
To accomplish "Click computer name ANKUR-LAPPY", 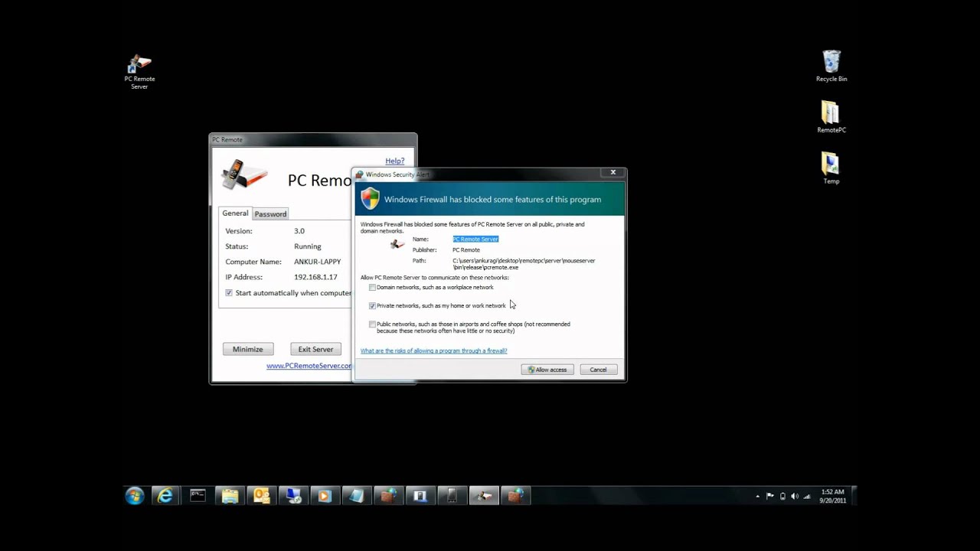I will click(317, 262).
